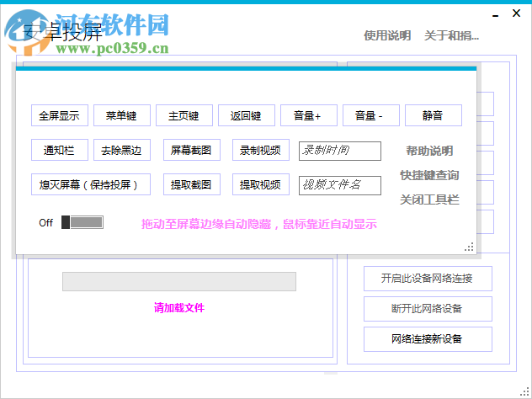This screenshot has height=399, width=532.
Task: Click the toolbar panel resize grip
Action: click(x=469, y=247)
